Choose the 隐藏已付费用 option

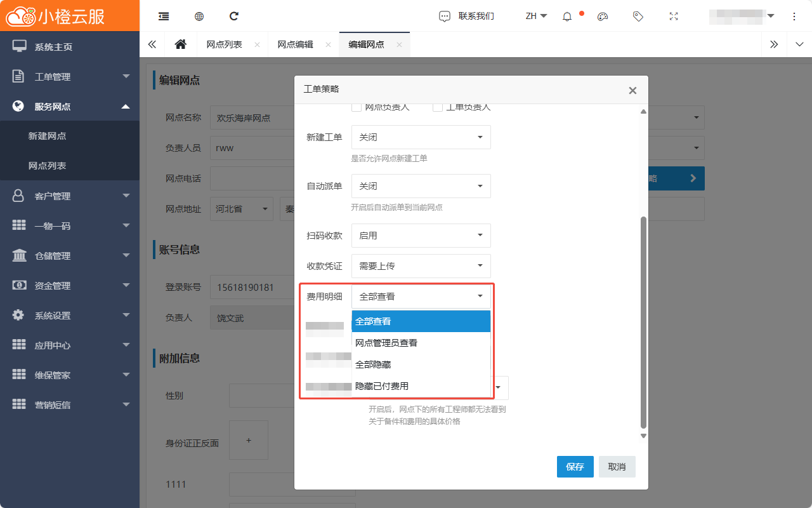[x=382, y=386]
